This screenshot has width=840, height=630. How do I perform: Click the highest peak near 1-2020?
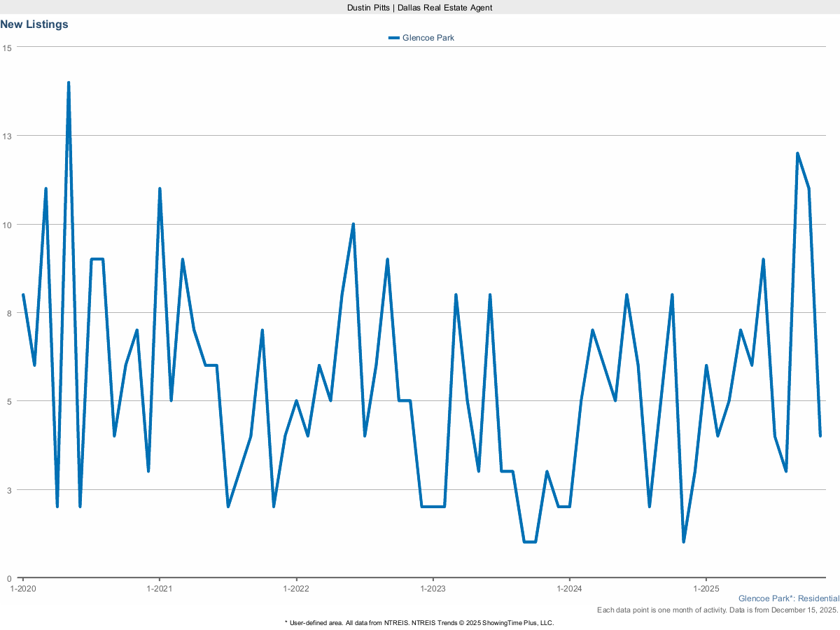click(x=68, y=82)
